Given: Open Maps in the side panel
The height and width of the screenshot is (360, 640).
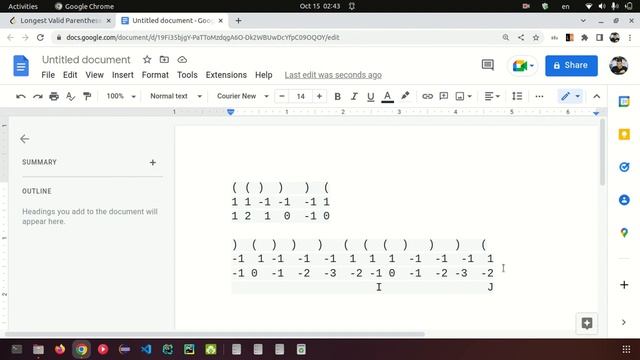Looking at the screenshot, I should [624, 233].
